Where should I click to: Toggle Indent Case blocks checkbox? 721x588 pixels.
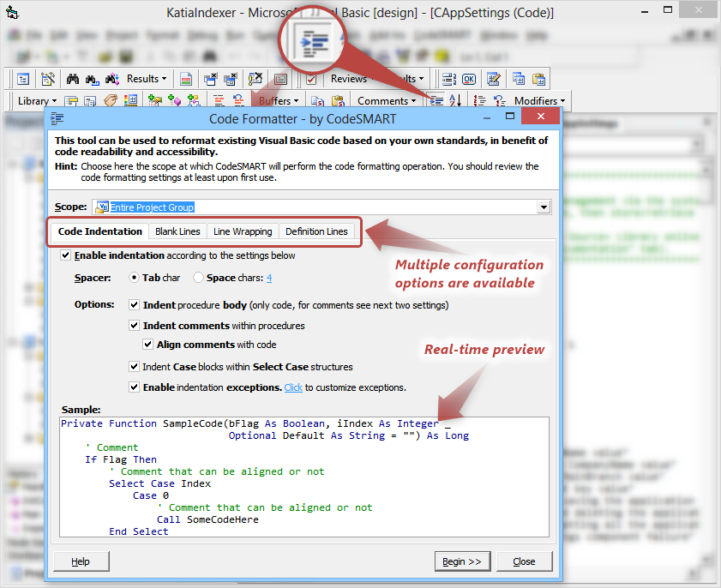click(x=134, y=366)
